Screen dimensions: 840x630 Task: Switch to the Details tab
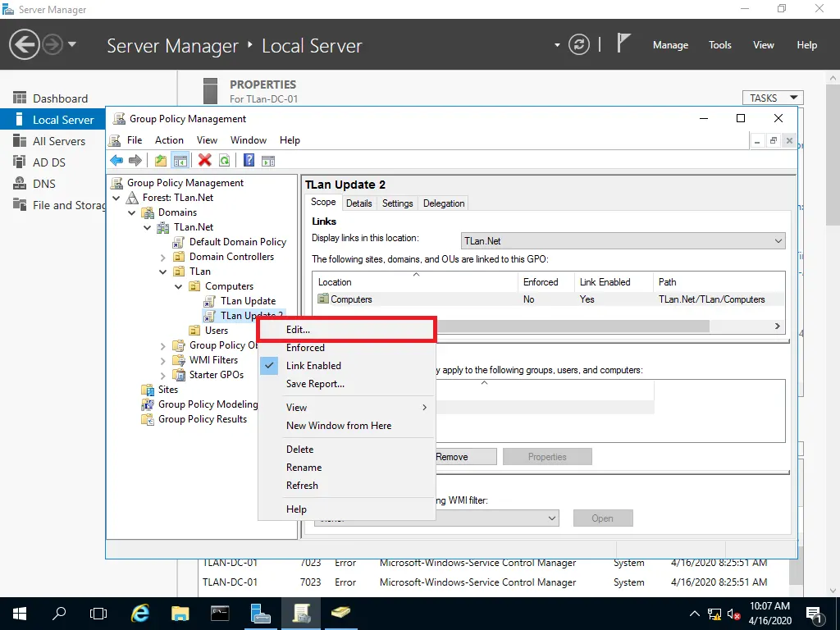pos(359,203)
